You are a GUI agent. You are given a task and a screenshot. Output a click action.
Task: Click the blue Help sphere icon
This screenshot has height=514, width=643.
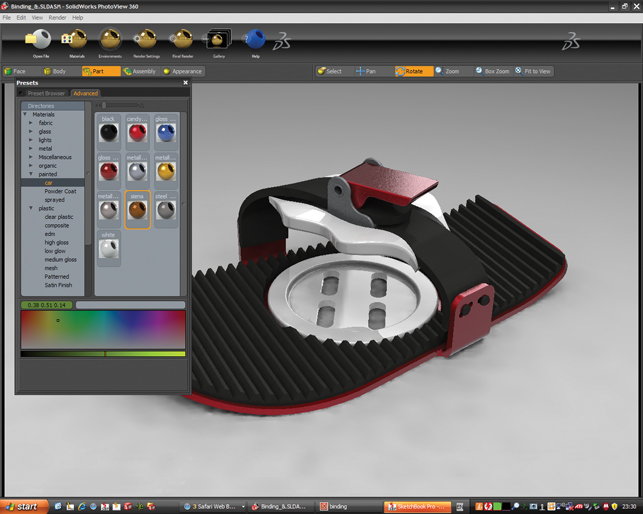click(255, 40)
